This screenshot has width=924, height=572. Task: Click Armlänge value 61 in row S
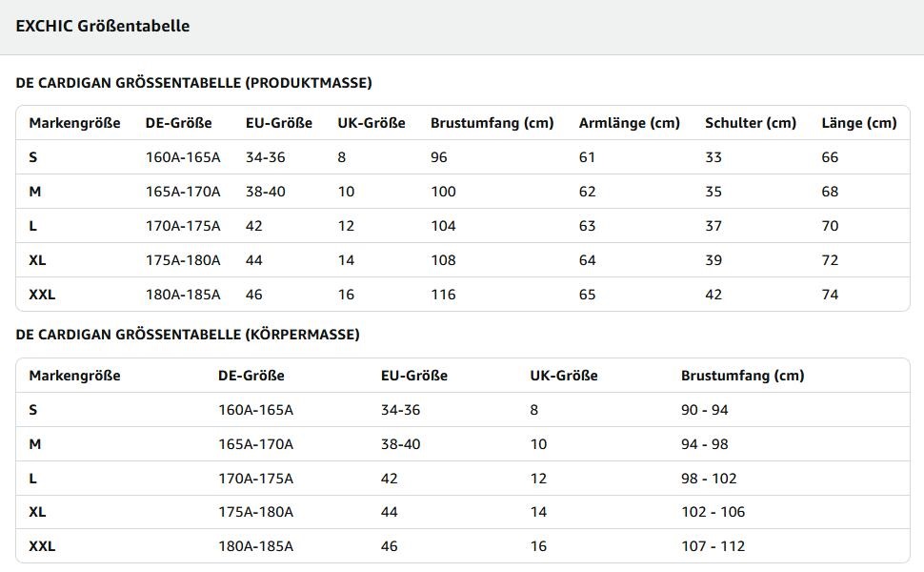[587, 157]
